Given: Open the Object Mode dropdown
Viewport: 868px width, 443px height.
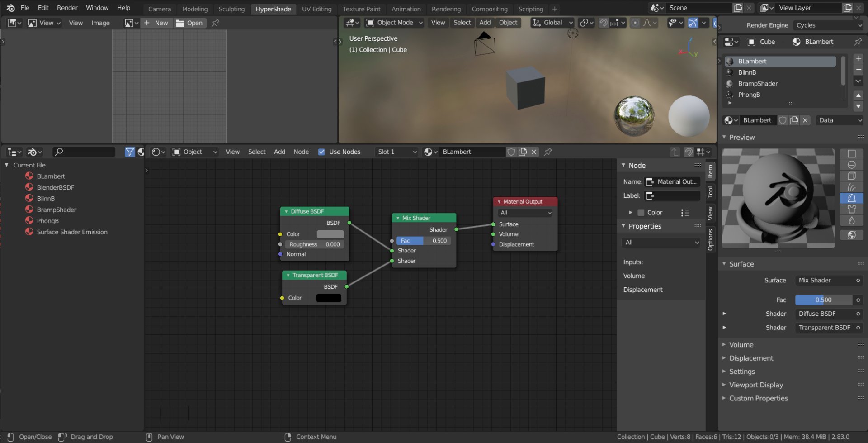Looking at the screenshot, I should (394, 23).
